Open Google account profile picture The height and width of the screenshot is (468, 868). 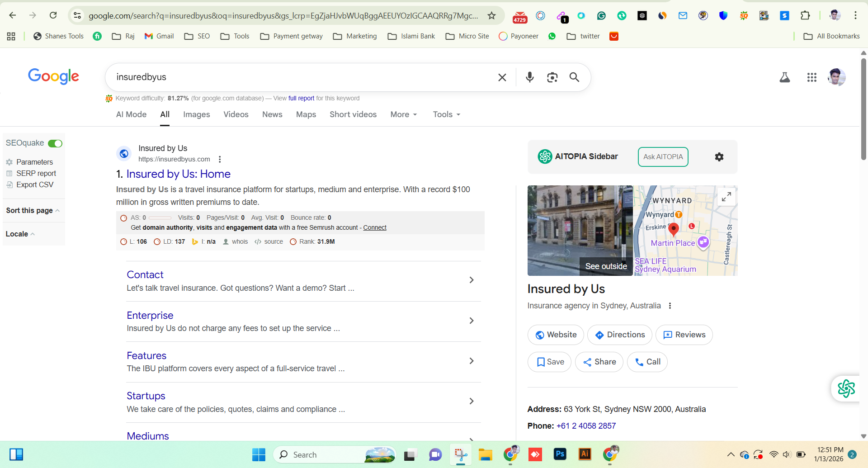click(x=836, y=77)
